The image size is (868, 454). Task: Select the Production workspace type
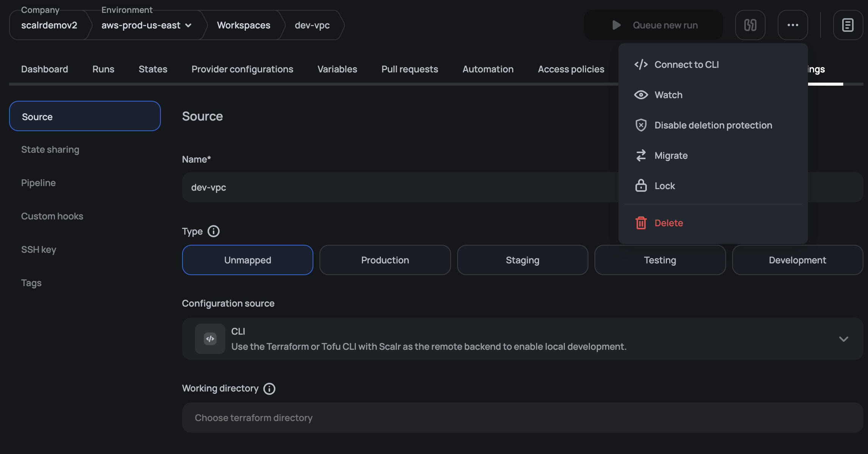385,260
